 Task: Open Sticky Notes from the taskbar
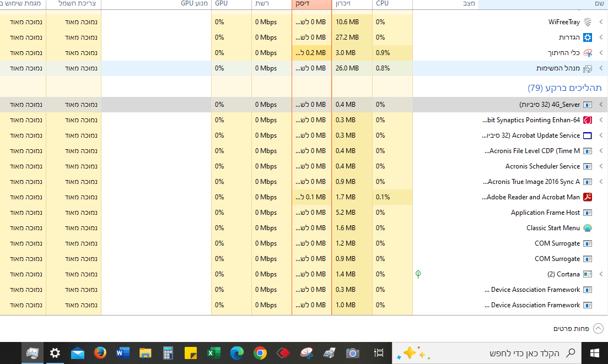[191, 353]
